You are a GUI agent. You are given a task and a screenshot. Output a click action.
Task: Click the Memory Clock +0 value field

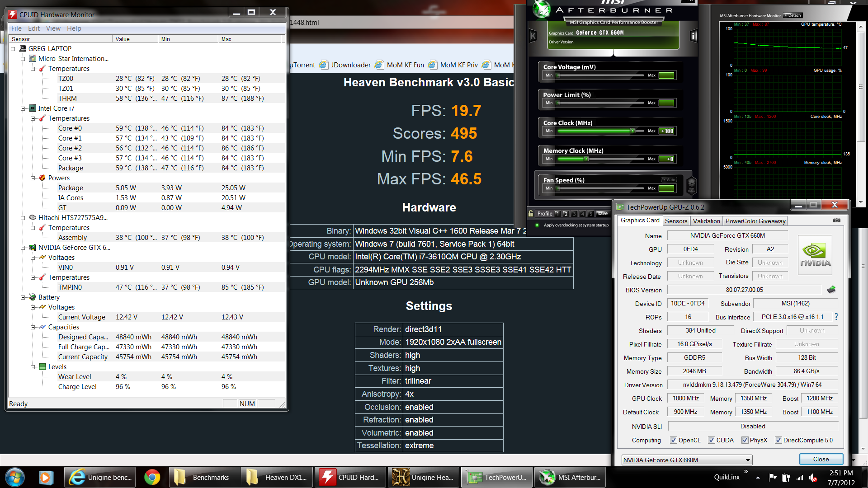[667, 159]
